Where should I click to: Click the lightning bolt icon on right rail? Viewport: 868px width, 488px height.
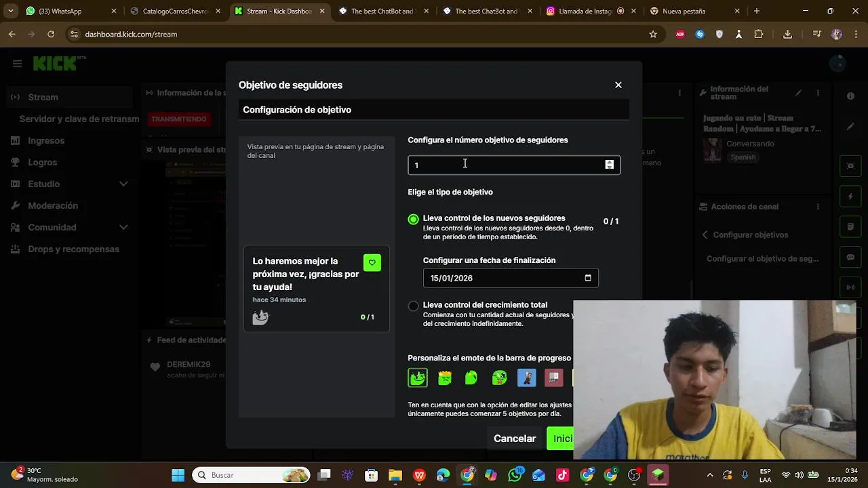click(x=850, y=197)
